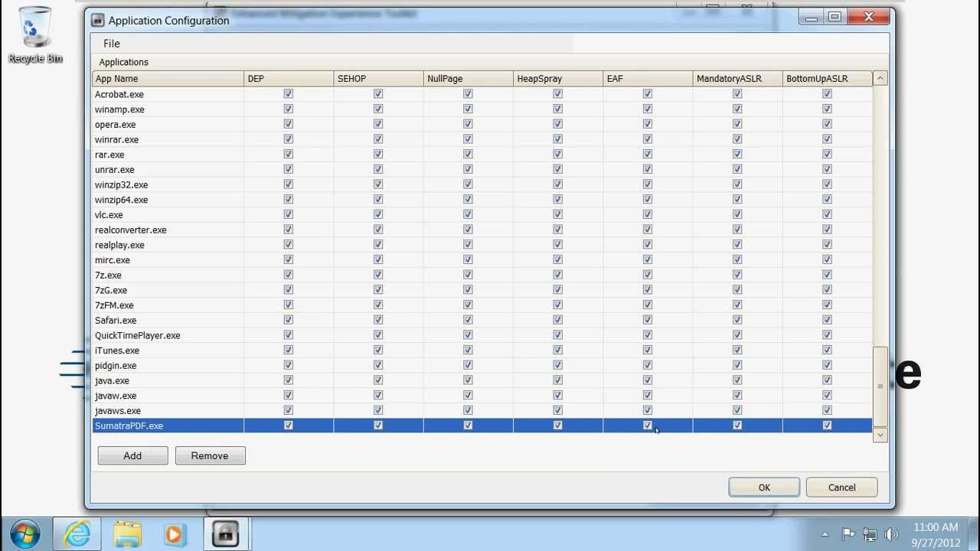Image resolution: width=980 pixels, height=551 pixels.
Task: Select the winrar.exe row
Action: tap(482, 139)
